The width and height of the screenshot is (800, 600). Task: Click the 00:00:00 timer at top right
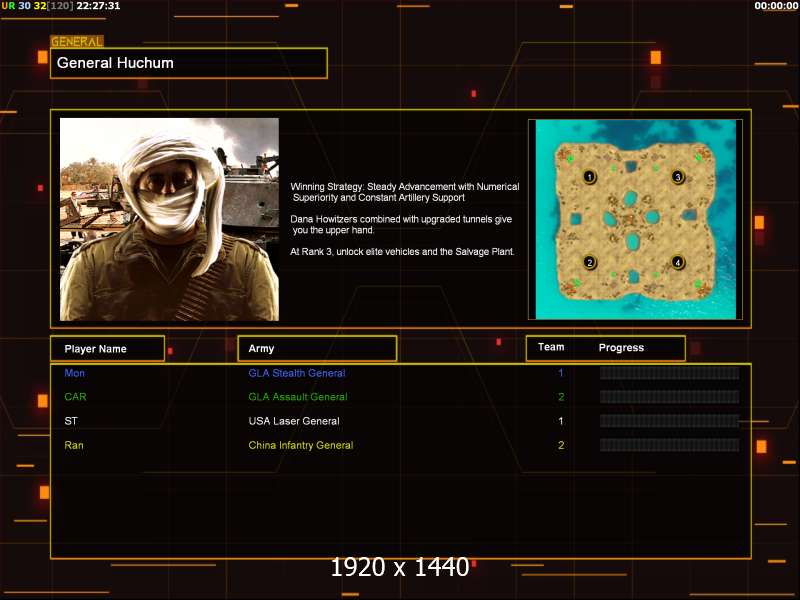click(776, 6)
